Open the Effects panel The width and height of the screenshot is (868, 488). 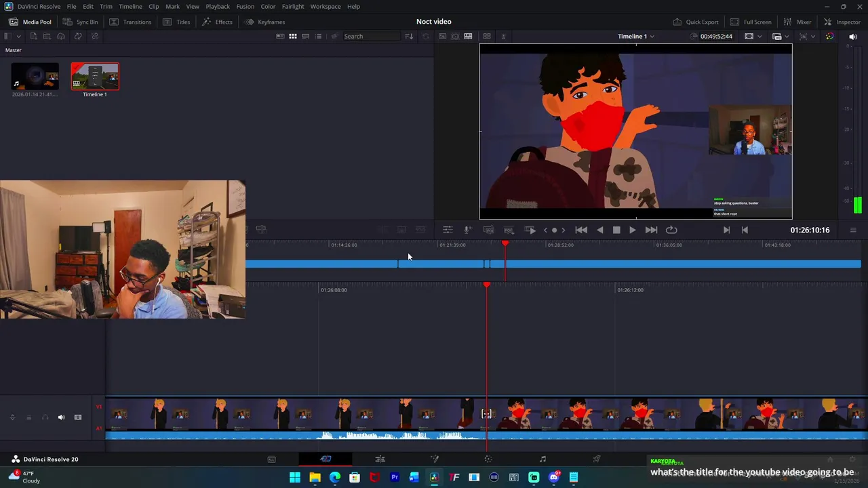click(x=217, y=22)
